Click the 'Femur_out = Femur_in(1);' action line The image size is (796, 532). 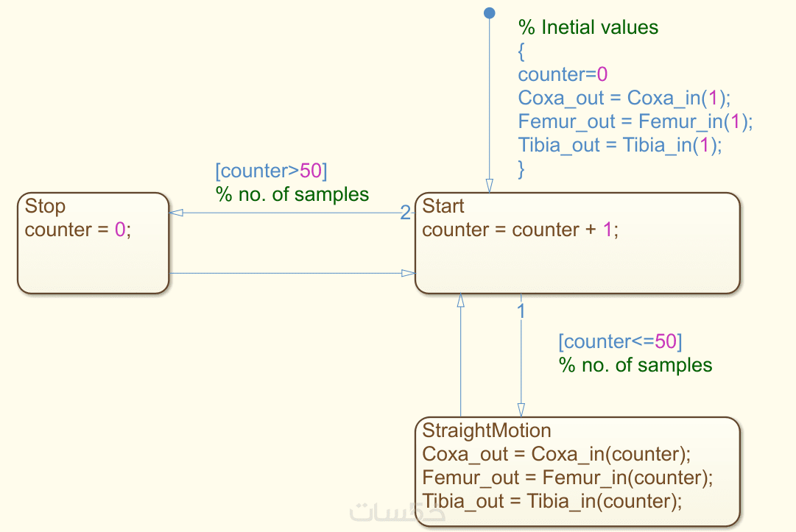pyautogui.click(x=635, y=121)
